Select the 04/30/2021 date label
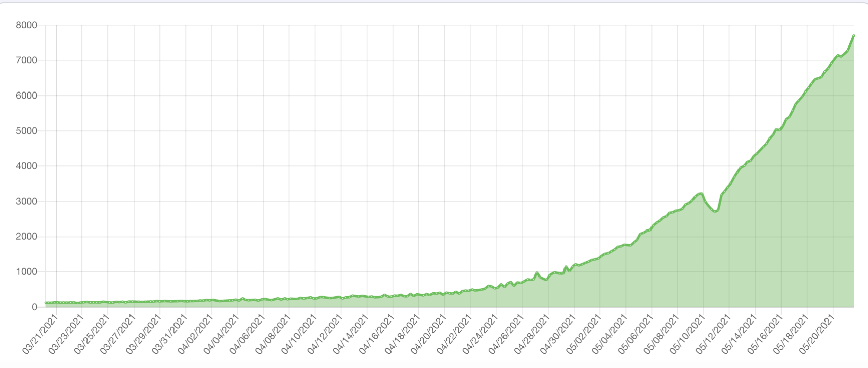 [x=559, y=334]
